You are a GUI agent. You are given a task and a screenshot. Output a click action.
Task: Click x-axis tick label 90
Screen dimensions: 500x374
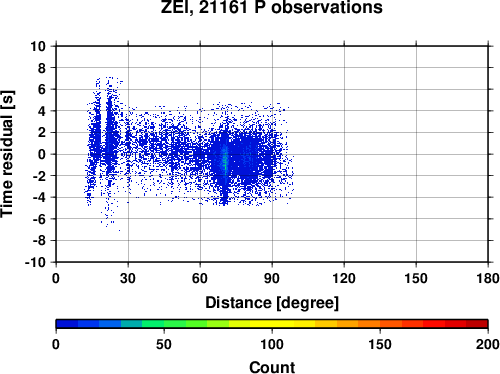272,278
